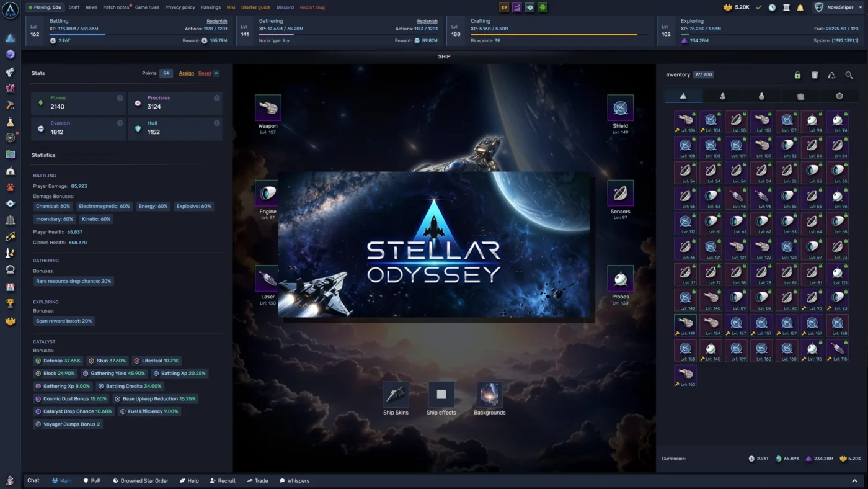The image size is (868, 489).
Task: Click the green clover boost icon
Action: [542, 7]
